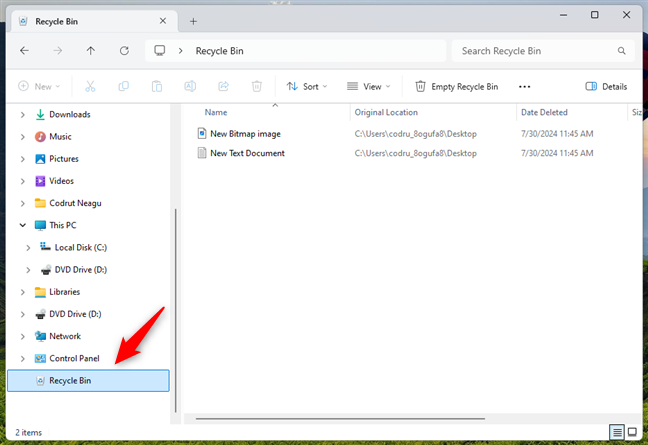
Task: Open the See more ellipsis menu
Action: click(x=524, y=87)
